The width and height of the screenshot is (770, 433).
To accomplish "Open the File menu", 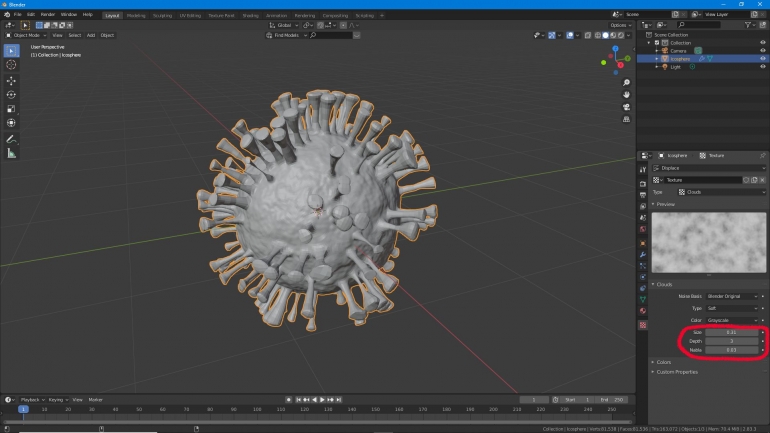I will point(18,15).
